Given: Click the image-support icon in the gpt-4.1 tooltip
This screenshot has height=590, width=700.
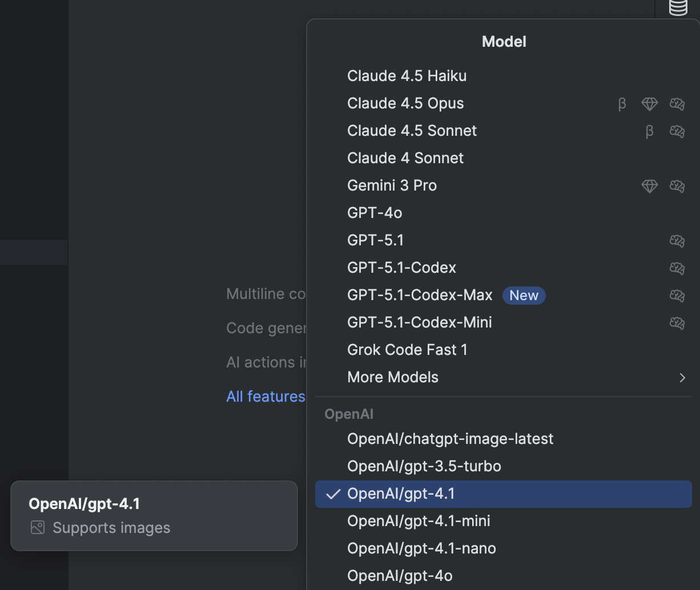Looking at the screenshot, I should (37, 527).
